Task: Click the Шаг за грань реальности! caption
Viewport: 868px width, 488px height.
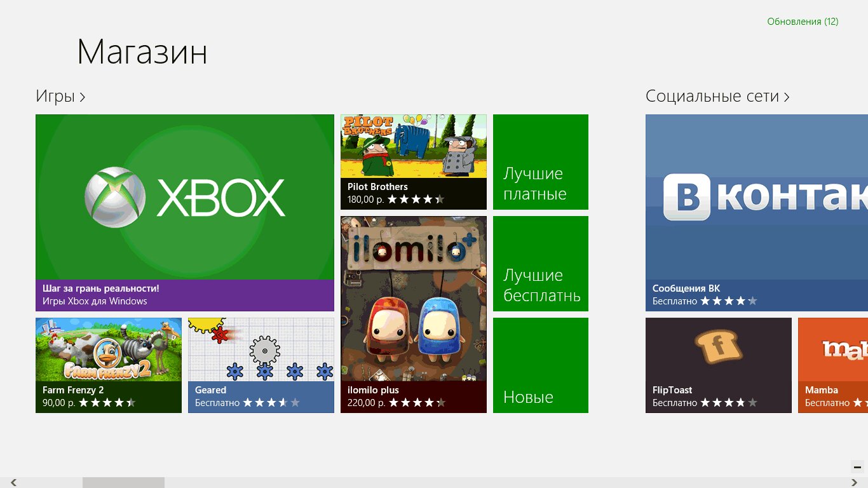Action: 101,288
